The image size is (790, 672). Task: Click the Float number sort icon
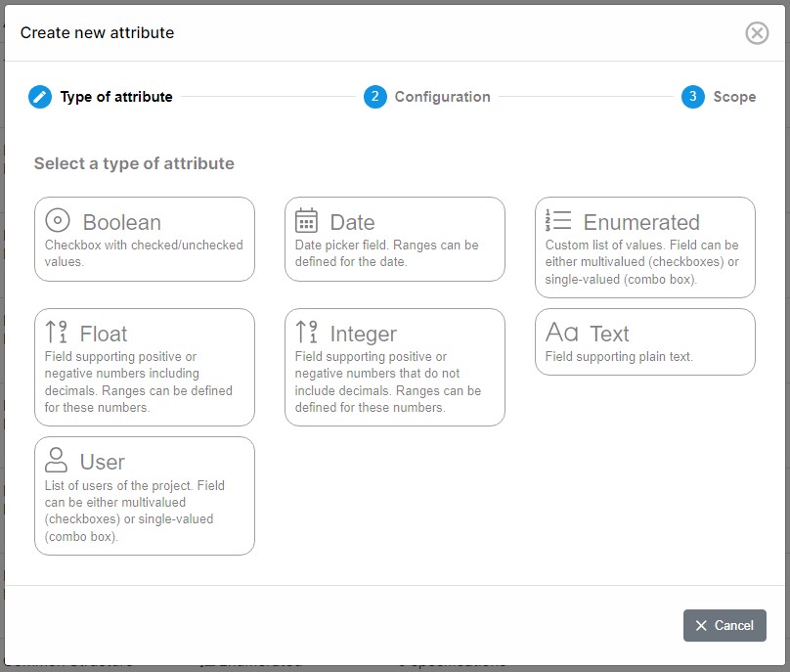pyautogui.click(x=57, y=334)
